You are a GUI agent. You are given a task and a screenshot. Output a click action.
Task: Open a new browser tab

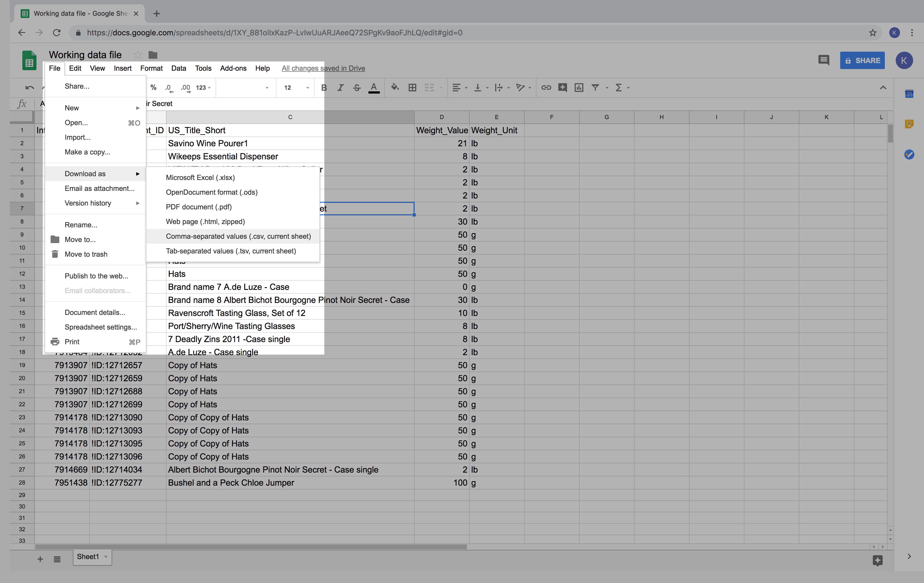click(156, 14)
